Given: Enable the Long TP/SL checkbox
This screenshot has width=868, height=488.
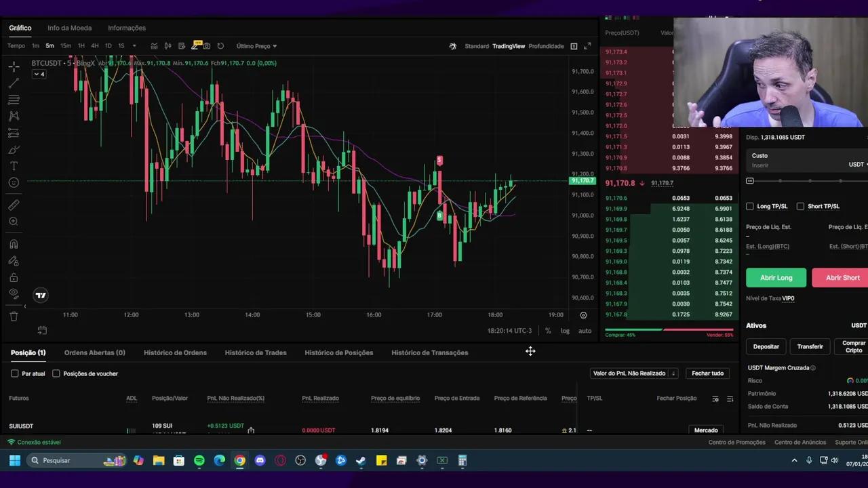Looking at the screenshot, I should click(750, 206).
